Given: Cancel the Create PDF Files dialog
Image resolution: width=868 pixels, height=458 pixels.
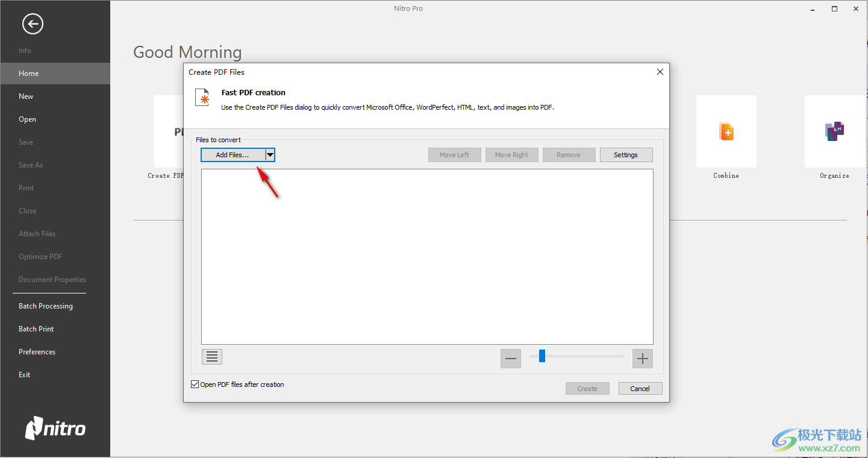Looking at the screenshot, I should (640, 389).
